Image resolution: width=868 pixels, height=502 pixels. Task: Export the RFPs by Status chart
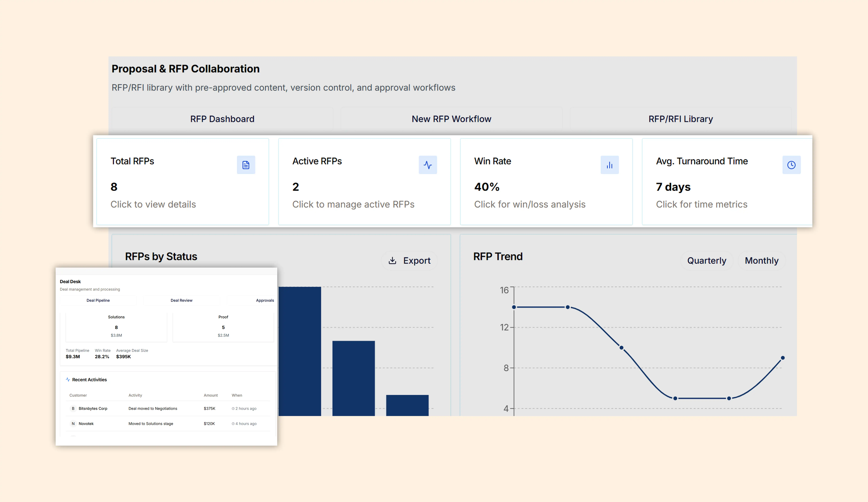tap(410, 260)
